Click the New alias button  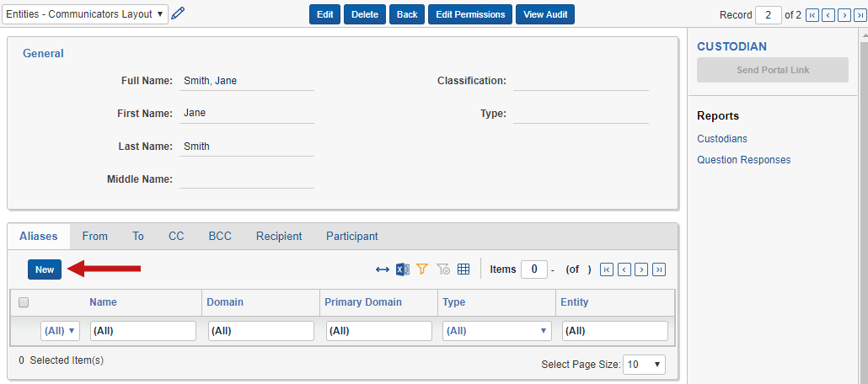45,269
